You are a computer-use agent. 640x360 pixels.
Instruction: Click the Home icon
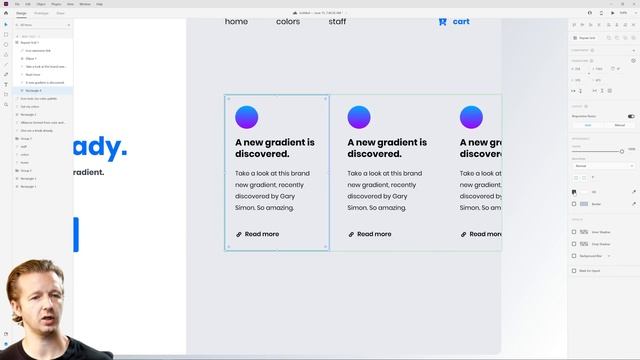coord(6,13)
